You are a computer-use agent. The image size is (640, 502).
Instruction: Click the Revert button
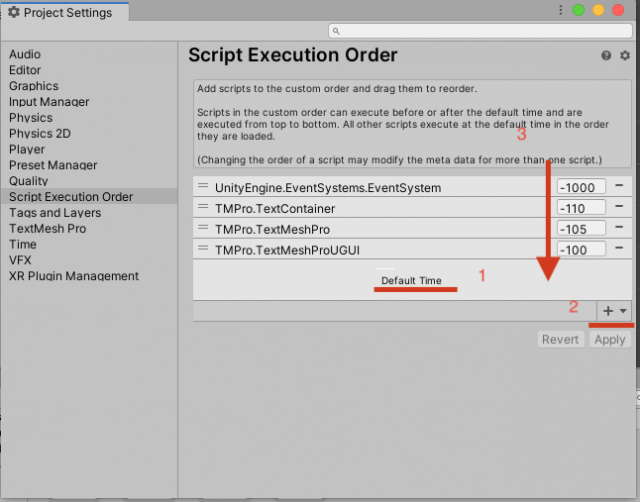click(560, 339)
